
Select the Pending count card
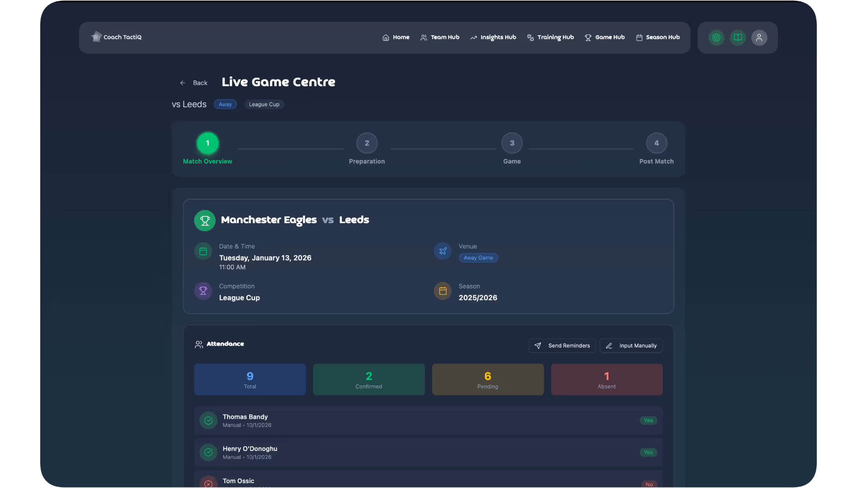tap(488, 380)
